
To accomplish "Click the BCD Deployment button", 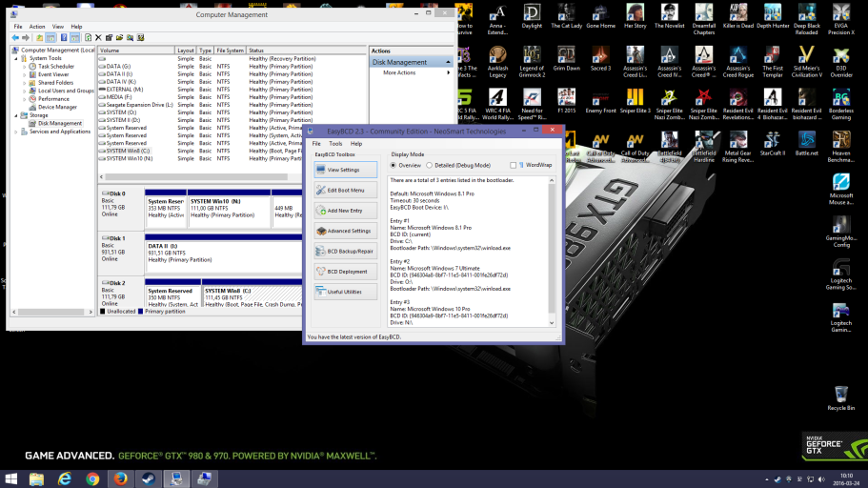I will 346,272.
